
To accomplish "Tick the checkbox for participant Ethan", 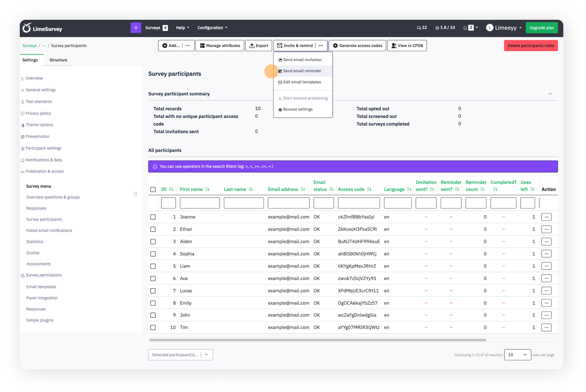I will (153, 230).
